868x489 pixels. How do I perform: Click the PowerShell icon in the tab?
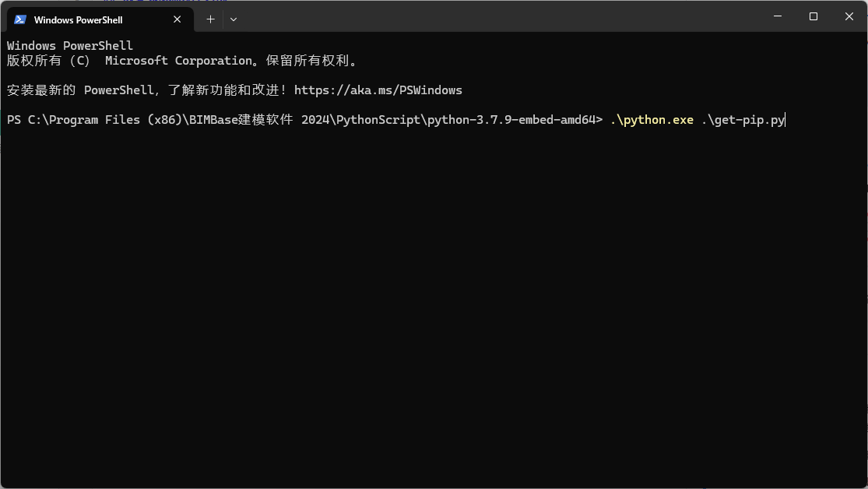coord(20,19)
